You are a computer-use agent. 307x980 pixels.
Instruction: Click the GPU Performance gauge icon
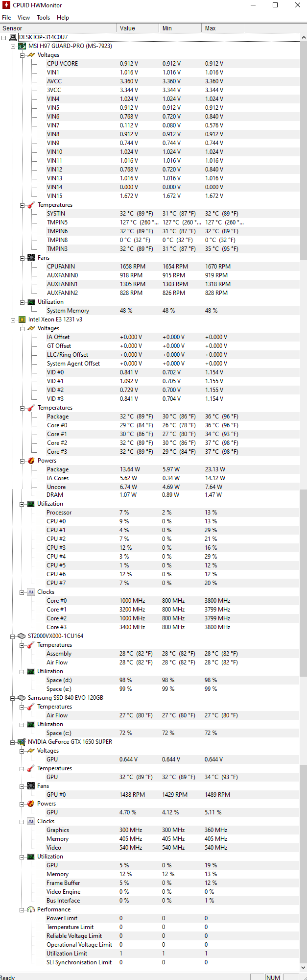point(31,909)
